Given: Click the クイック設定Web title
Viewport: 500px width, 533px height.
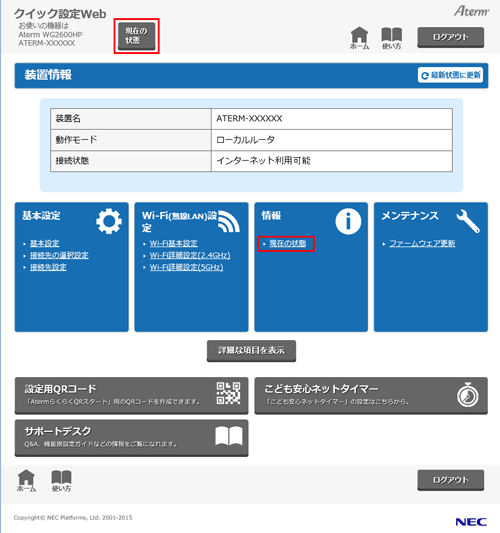Looking at the screenshot, I should click(x=60, y=14).
